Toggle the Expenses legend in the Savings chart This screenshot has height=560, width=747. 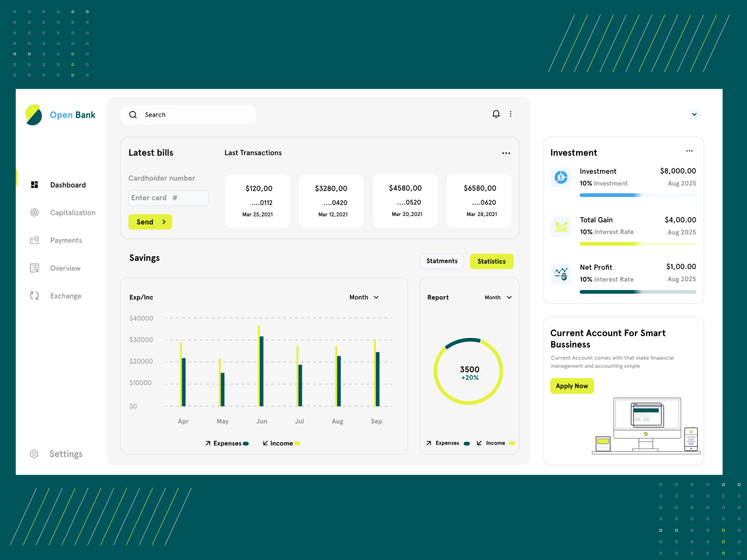[226, 443]
